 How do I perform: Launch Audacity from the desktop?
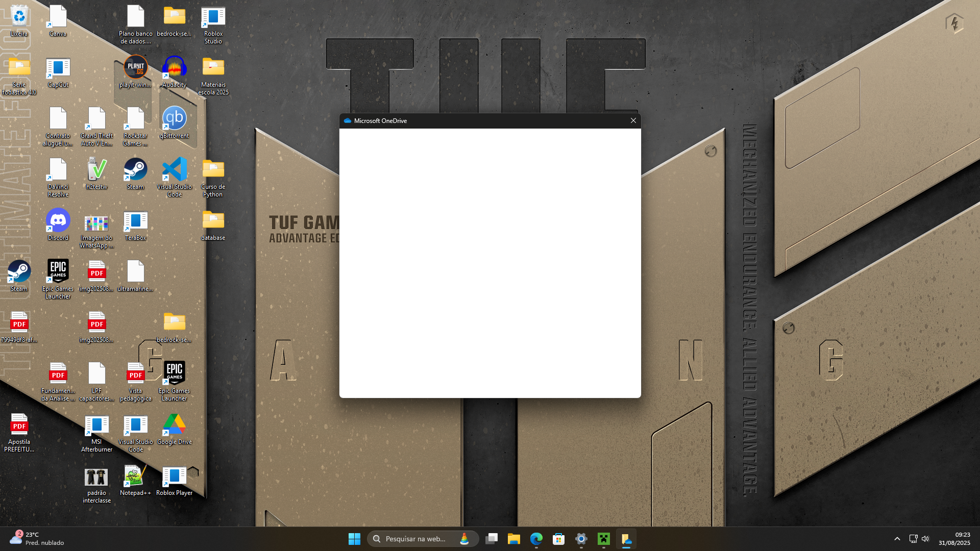coord(174,72)
